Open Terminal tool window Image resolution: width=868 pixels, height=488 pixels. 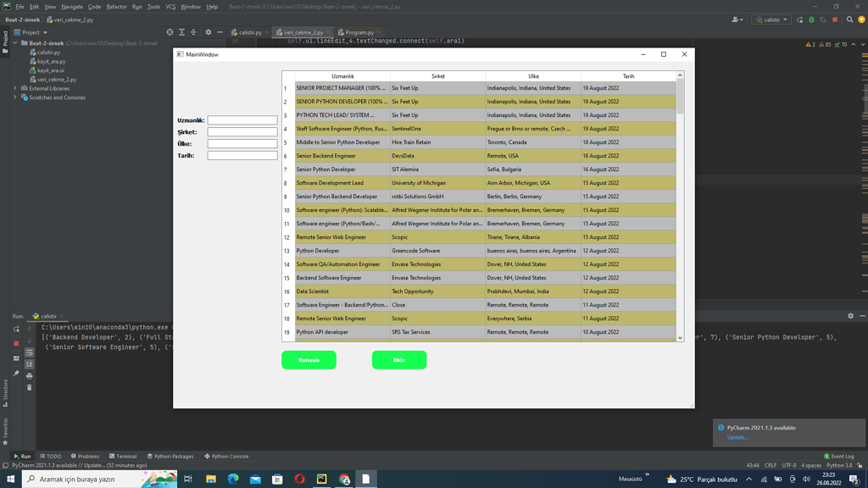pos(123,457)
